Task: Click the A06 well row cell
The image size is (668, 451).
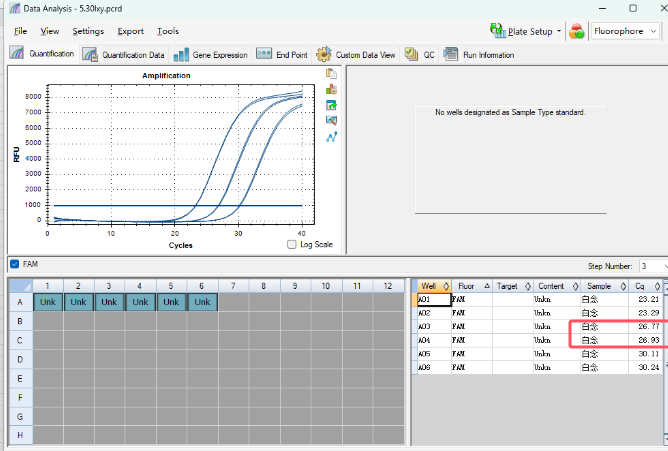Action: click(x=434, y=367)
